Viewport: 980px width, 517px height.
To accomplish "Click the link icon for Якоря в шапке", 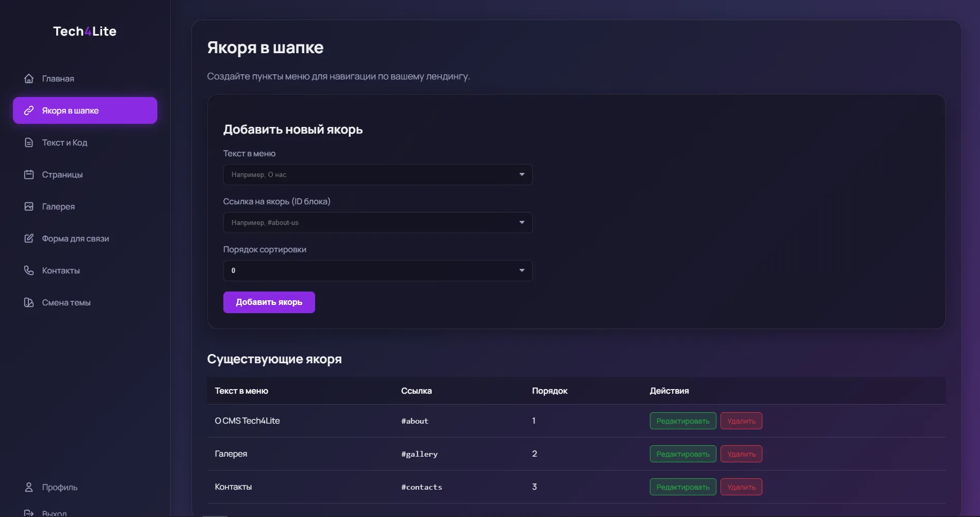I will point(29,110).
